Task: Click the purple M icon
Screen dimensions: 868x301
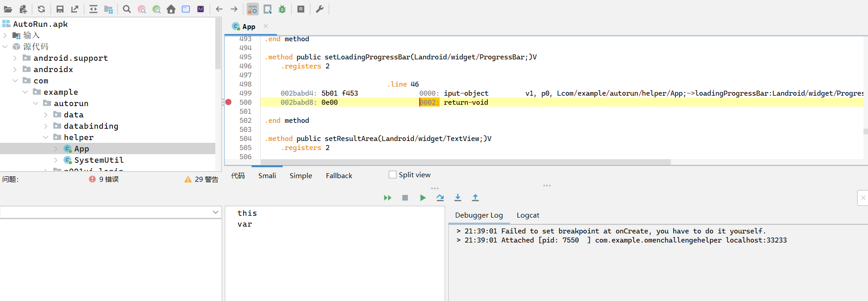Action: pos(201,9)
